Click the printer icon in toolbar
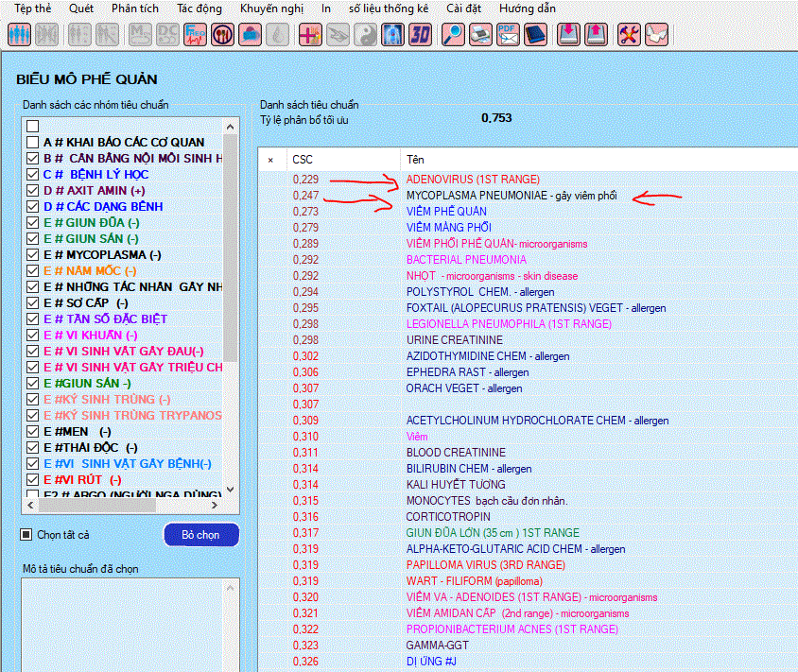This screenshot has width=798, height=672. click(x=480, y=35)
